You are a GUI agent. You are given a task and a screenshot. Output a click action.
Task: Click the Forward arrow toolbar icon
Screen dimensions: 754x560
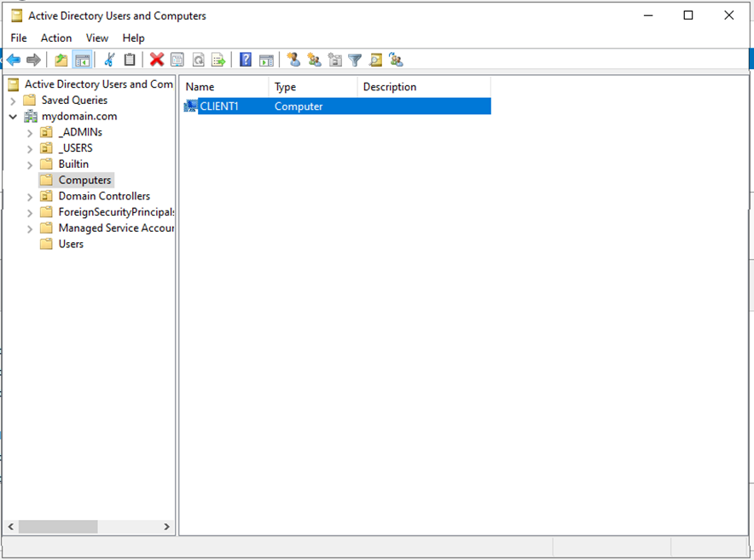33,60
